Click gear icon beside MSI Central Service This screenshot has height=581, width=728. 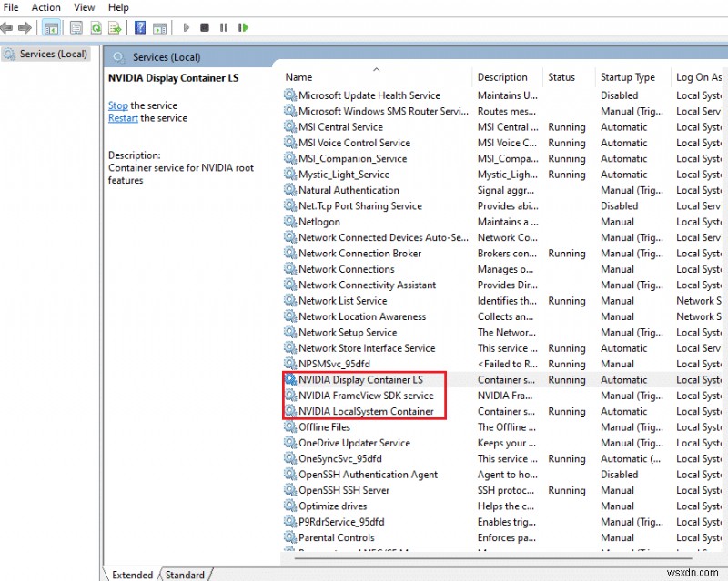(290, 126)
